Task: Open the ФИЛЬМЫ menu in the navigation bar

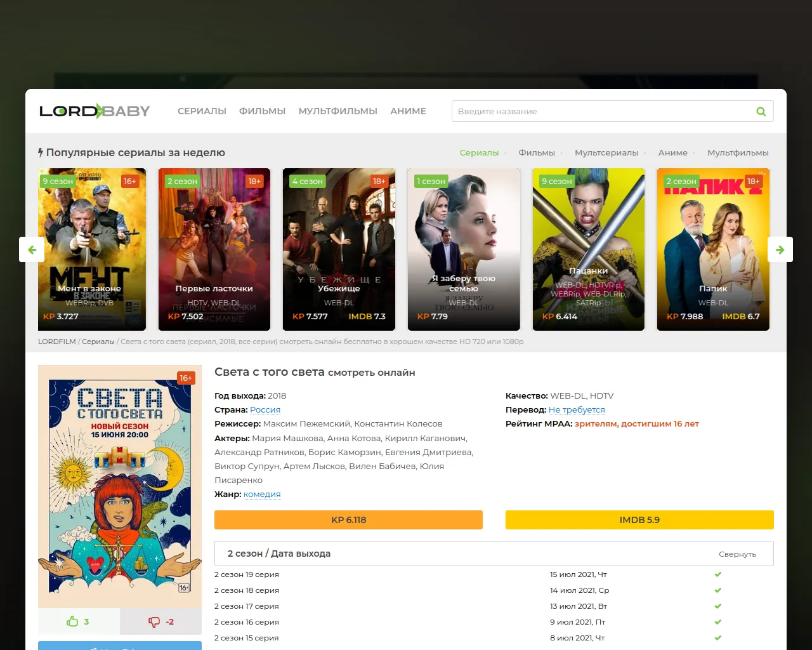Action: [262, 111]
